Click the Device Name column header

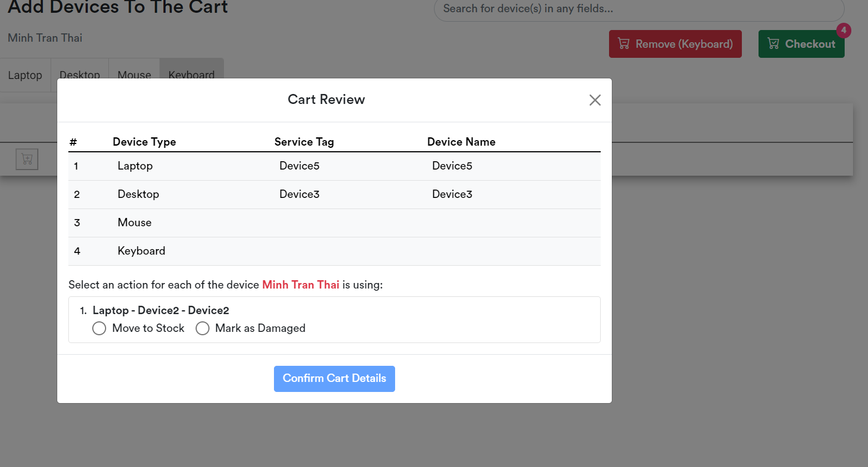pyautogui.click(x=461, y=142)
